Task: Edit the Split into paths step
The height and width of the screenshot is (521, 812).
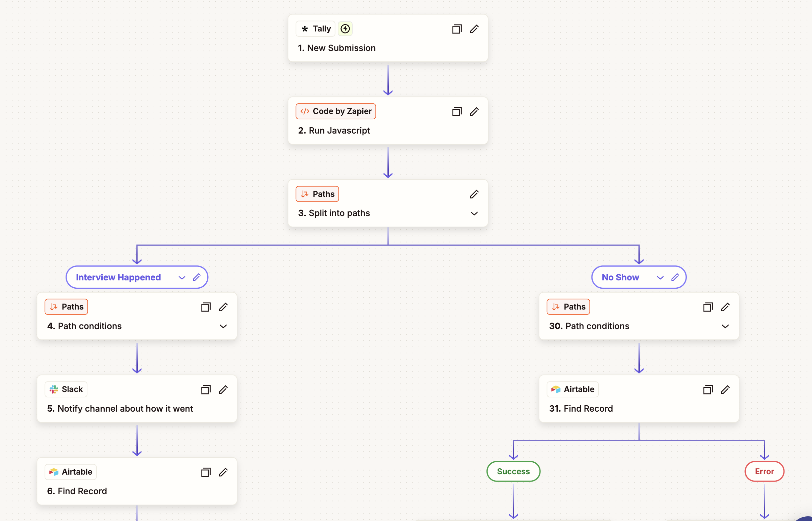Action: click(474, 194)
